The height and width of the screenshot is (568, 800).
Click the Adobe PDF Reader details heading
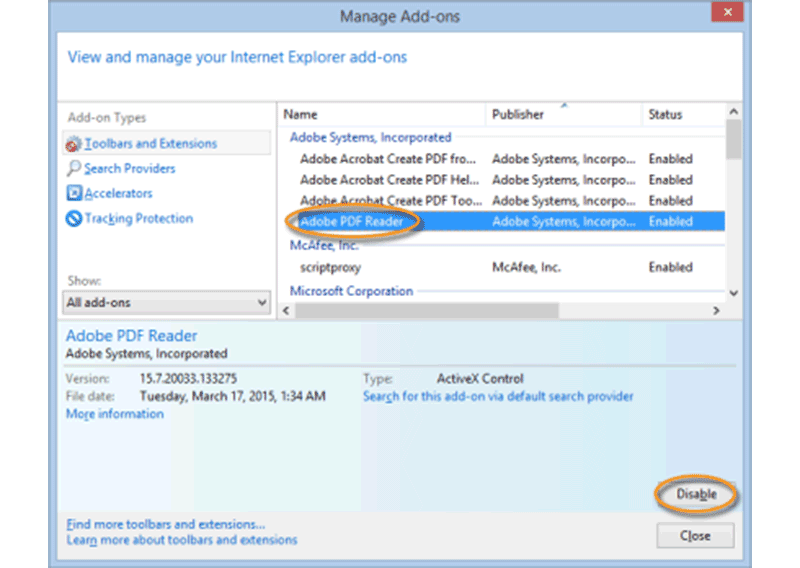coord(131,336)
